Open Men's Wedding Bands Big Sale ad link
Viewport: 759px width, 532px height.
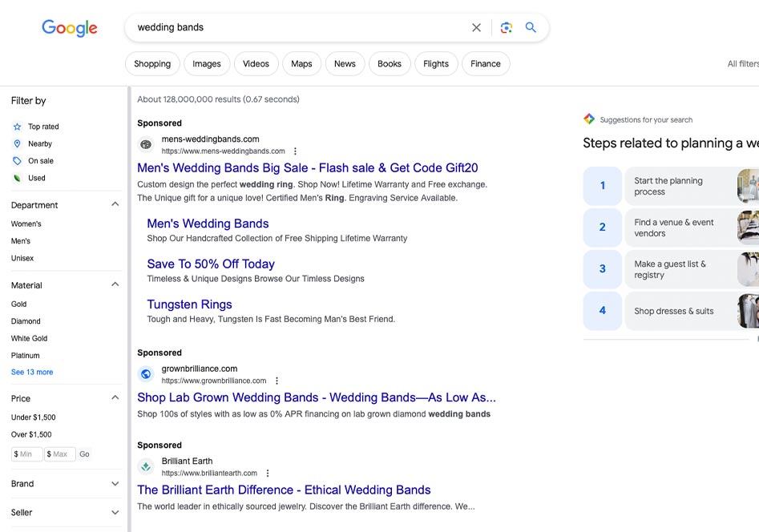308,168
